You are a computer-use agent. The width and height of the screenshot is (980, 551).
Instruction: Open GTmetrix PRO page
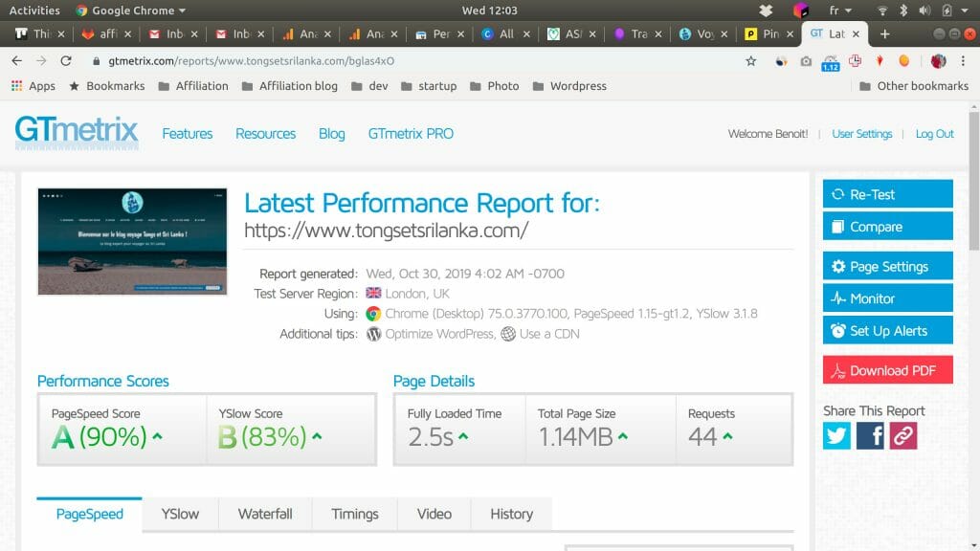(x=411, y=134)
